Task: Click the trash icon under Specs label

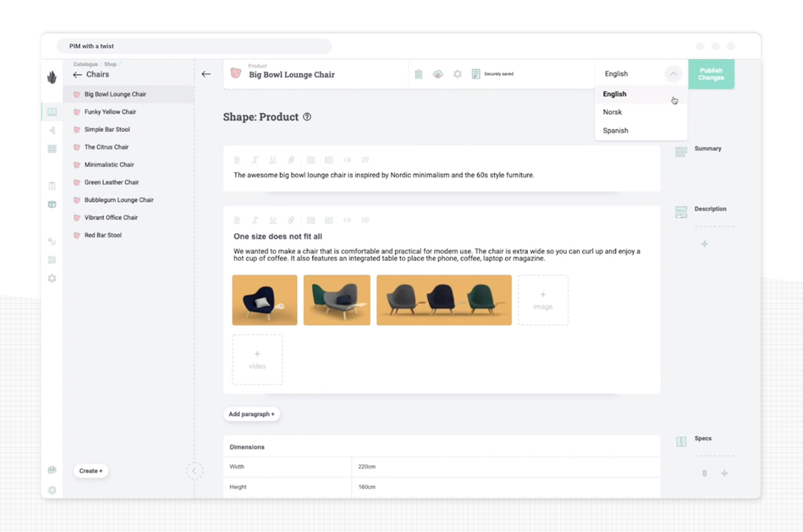Action: (705, 474)
